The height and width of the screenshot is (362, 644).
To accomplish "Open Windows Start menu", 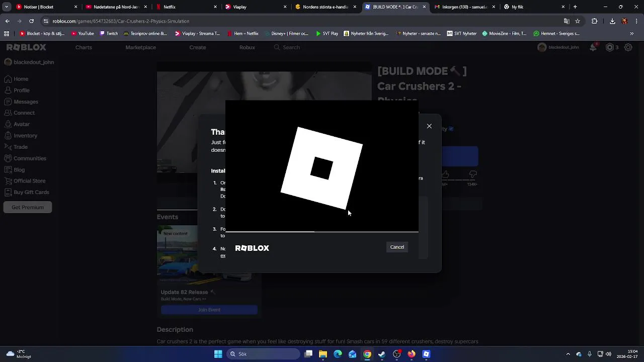I will pyautogui.click(x=218, y=354).
